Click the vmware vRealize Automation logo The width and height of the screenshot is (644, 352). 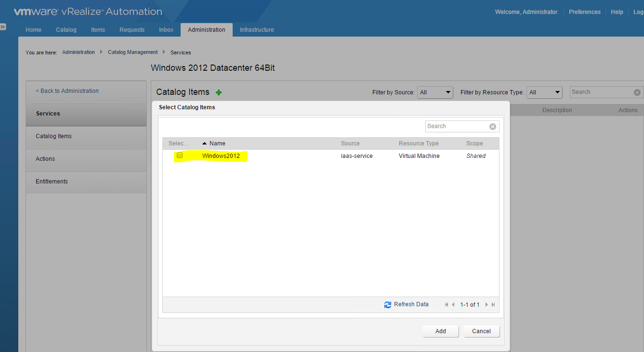88,12
